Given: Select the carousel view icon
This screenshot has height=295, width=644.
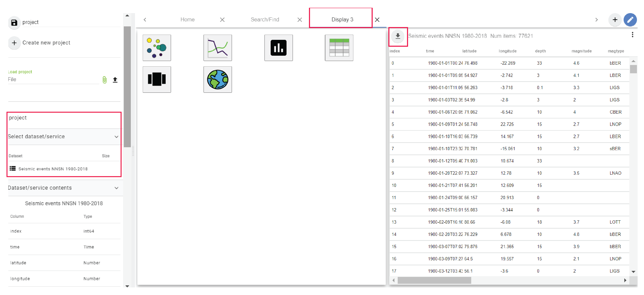Looking at the screenshot, I should 157,79.
